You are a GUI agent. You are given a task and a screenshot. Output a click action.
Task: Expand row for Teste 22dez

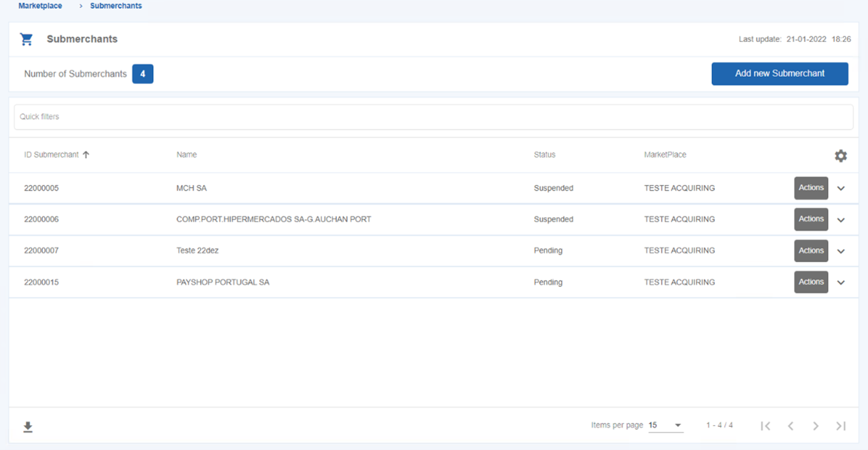pos(840,251)
